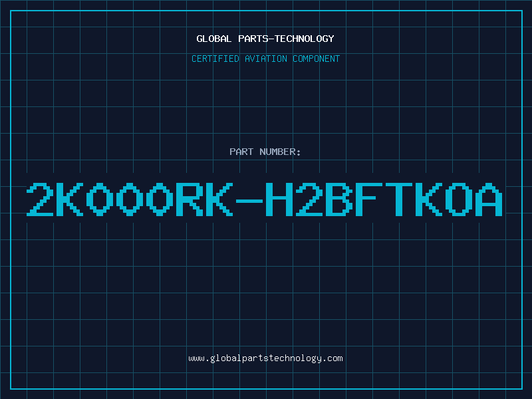Screen dimensions: 532x399
Task: Select the letter F in the part number
Action: [x=368, y=199]
